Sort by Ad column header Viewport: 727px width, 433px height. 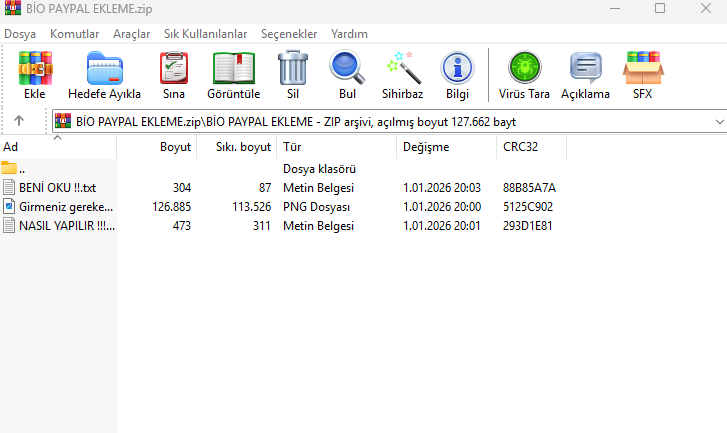pos(58,147)
